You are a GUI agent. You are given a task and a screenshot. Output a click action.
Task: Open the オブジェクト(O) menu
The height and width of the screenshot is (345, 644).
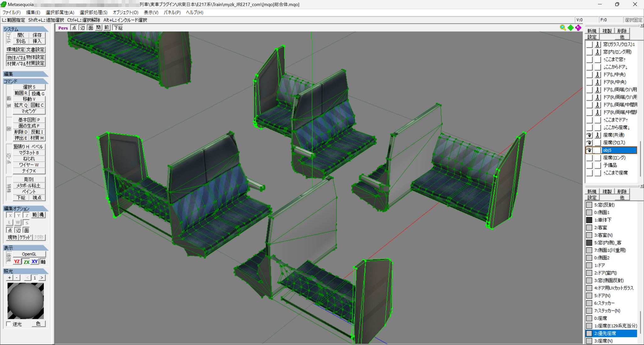[125, 13]
